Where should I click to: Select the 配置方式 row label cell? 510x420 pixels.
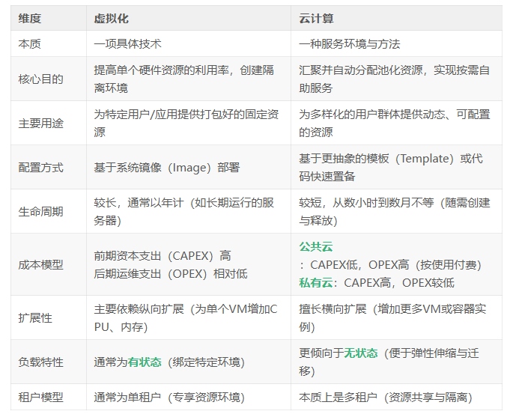[40, 167]
